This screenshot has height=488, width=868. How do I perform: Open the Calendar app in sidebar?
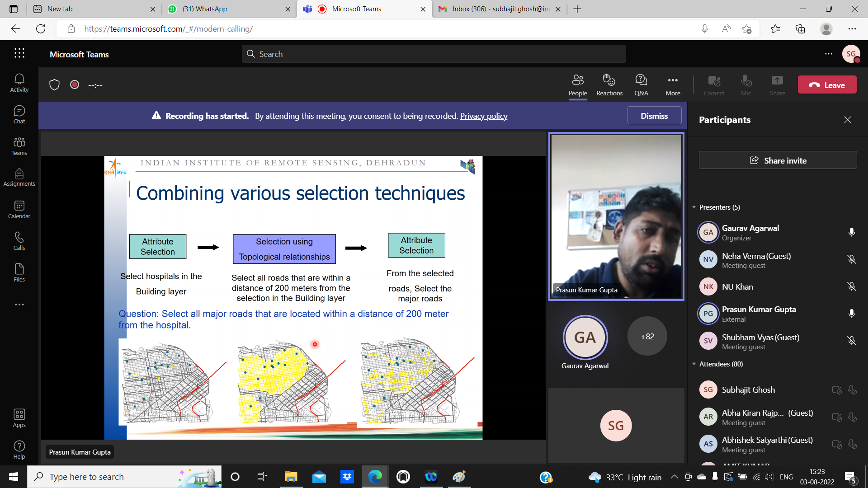tap(19, 210)
